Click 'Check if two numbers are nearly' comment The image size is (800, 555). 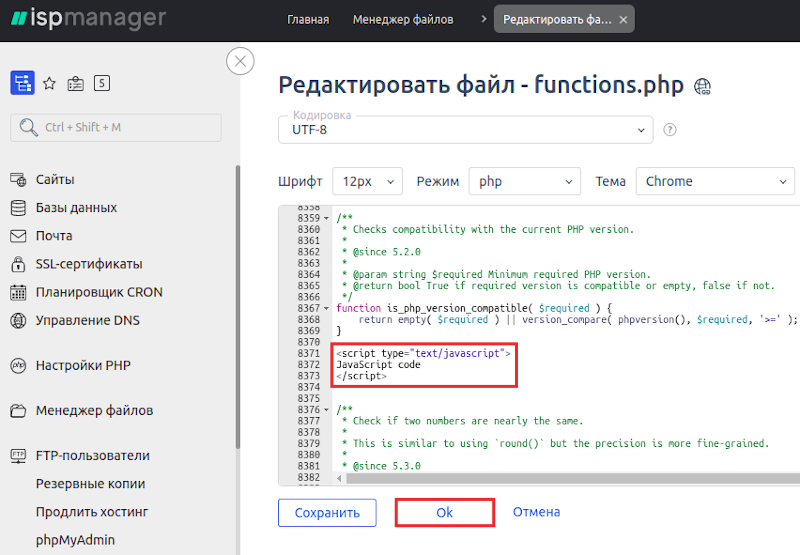[462, 421]
